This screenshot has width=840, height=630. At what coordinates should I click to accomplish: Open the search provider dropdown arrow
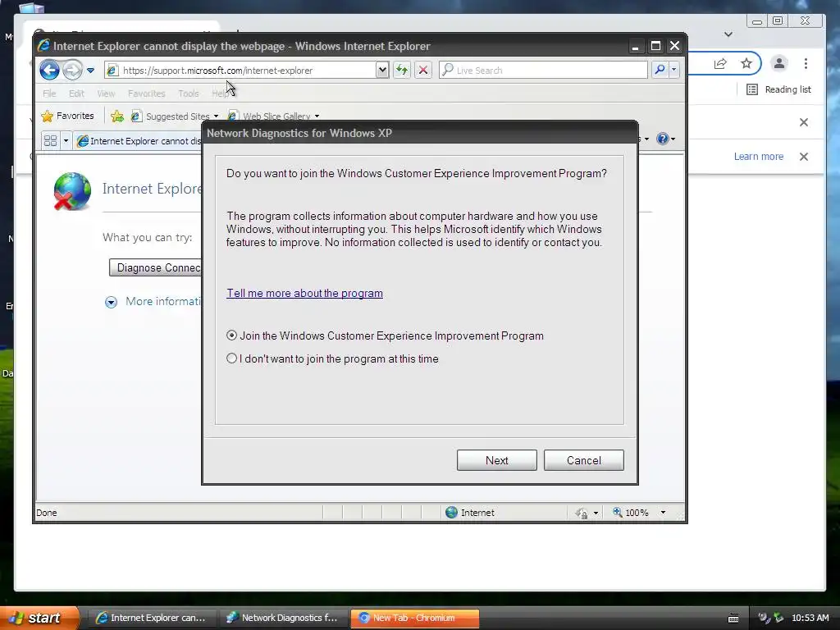674,70
